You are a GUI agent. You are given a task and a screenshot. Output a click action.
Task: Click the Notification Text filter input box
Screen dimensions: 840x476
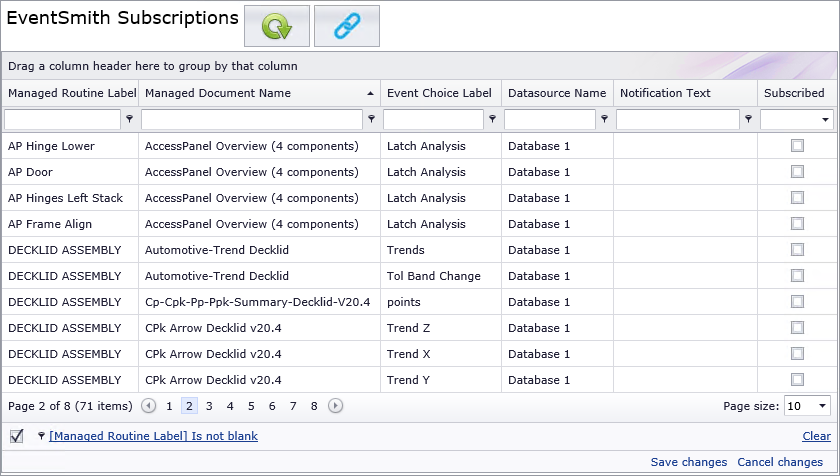(678, 119)
